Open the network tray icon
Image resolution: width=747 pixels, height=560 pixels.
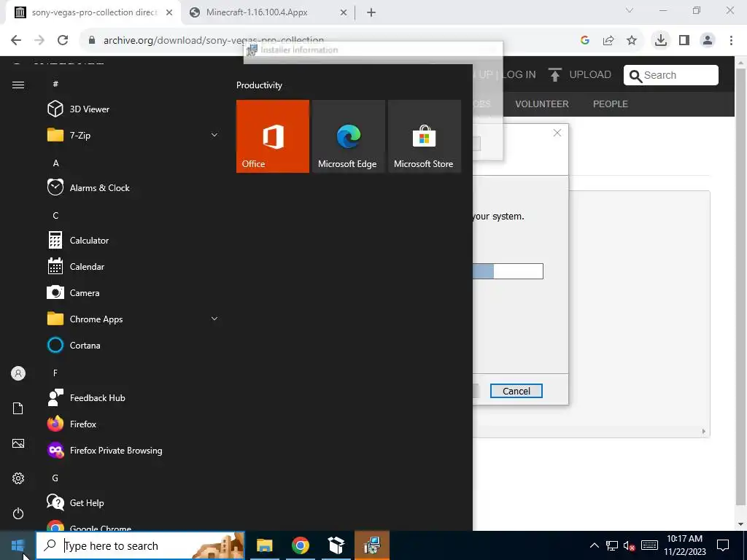tap(612, 545)
